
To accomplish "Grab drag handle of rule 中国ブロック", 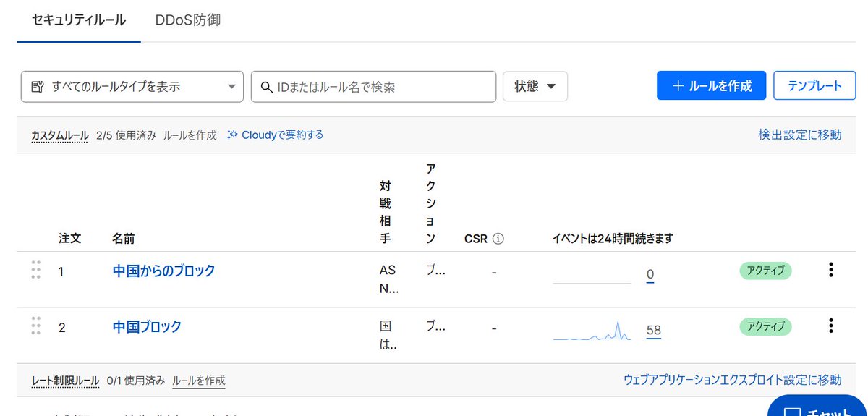I will [35, 326].
